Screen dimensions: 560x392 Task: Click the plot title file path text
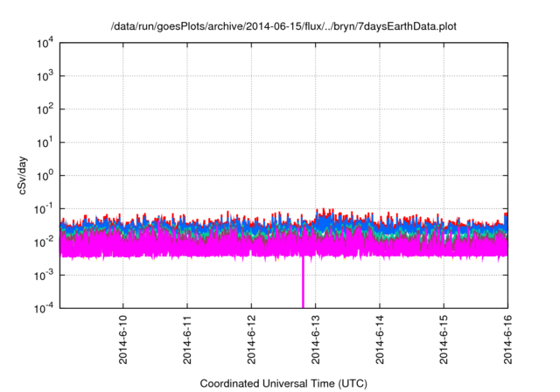point(283,26)
